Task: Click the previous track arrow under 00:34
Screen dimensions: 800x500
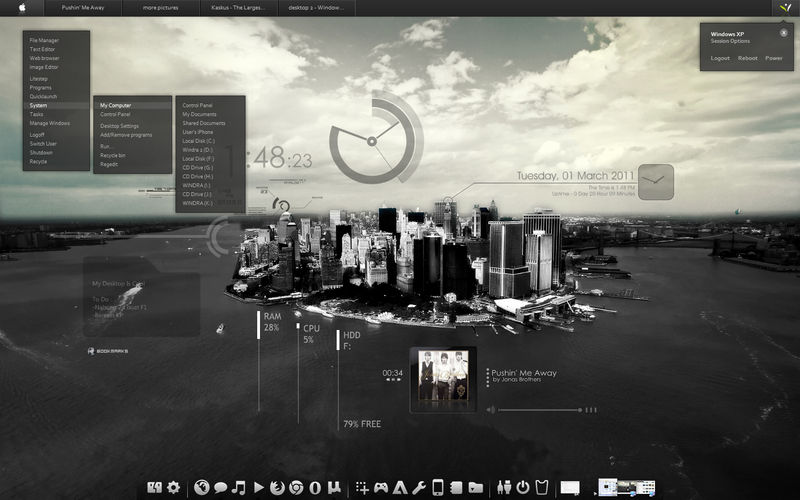Action: 388,380
